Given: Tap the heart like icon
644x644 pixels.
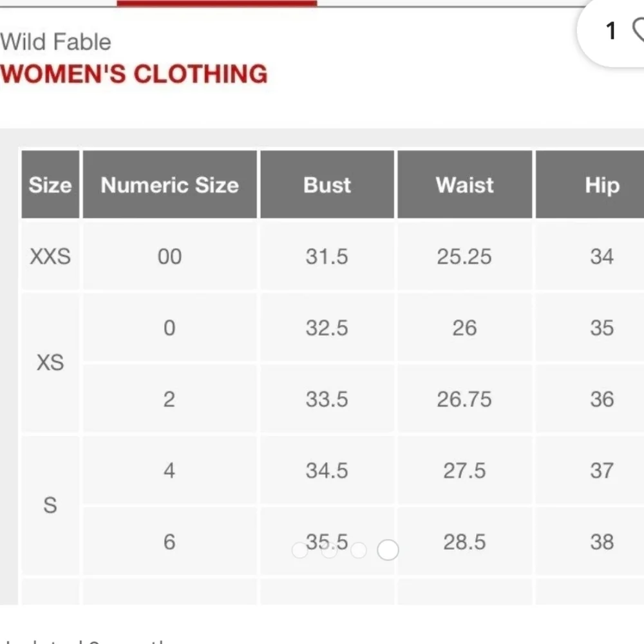Looking at the screenshot, I should pos(638,30).
